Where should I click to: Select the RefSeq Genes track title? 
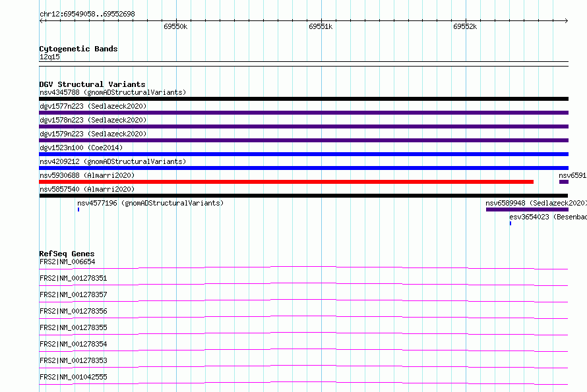[67, 254]
